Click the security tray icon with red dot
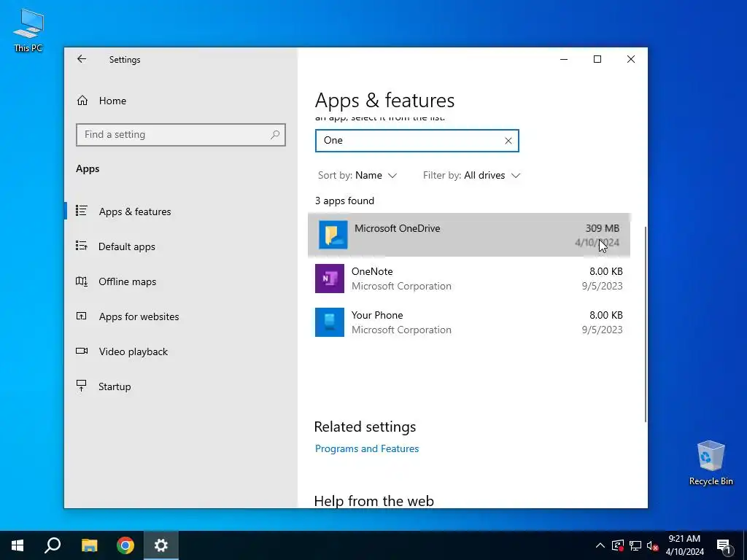 pyautogui.click(x=617, y=545)
